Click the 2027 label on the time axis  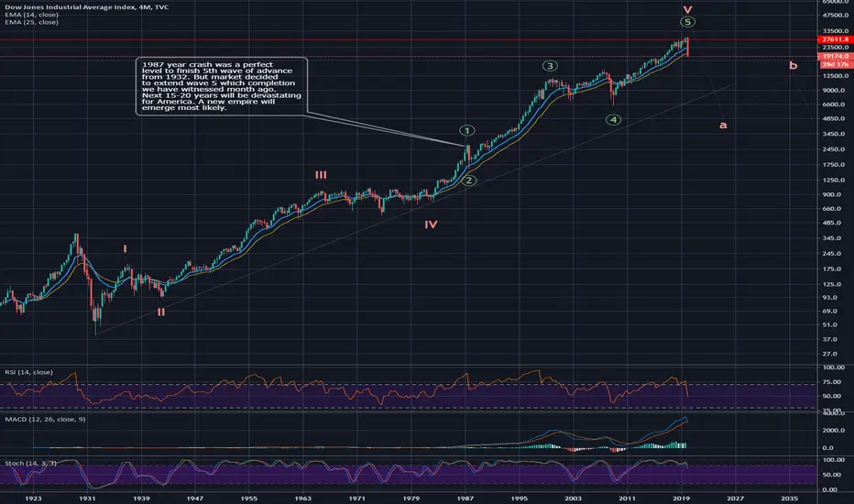[x=735, y=498]
